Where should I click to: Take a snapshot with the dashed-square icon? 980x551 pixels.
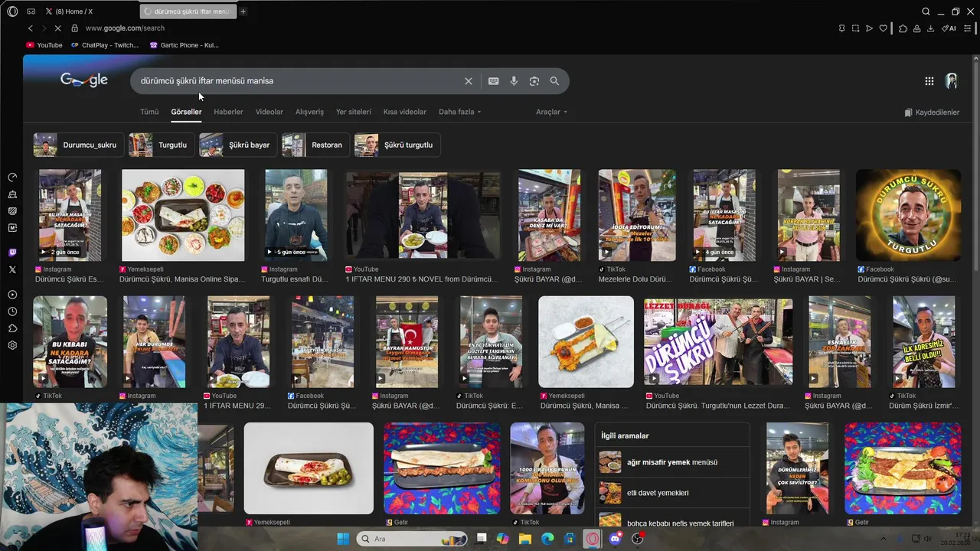click(x=855, y=28)
